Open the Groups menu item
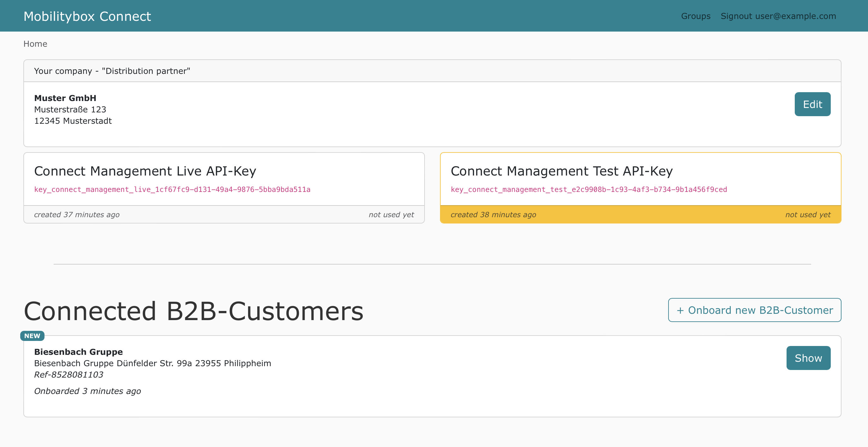 pyautogui.click(x=695, y=16)
